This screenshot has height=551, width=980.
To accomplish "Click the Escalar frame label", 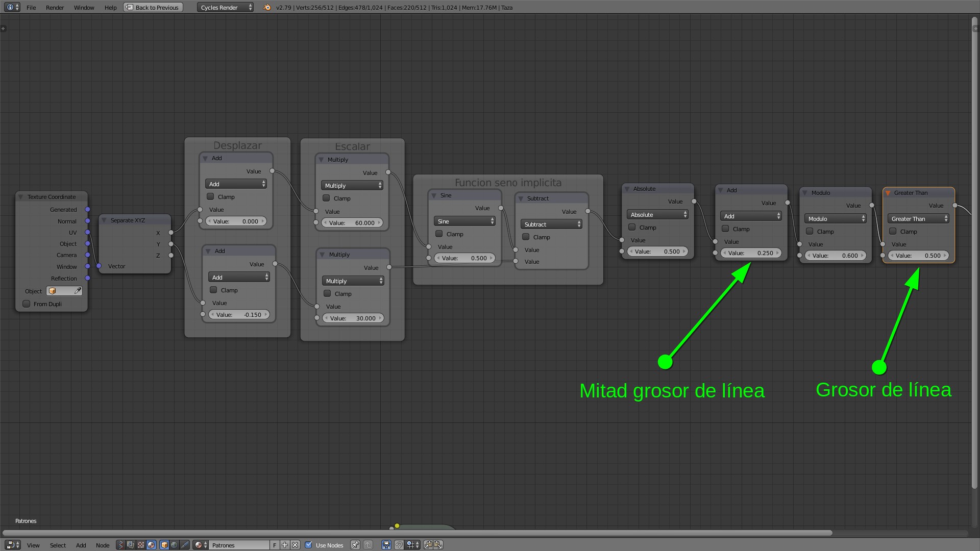I will tap(352, 146).
